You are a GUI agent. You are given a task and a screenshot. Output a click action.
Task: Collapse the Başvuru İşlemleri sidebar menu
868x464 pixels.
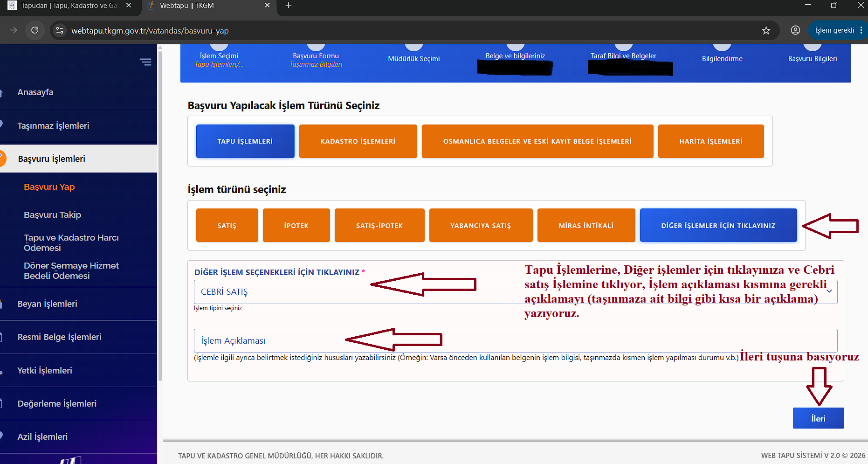coord(52,159)
